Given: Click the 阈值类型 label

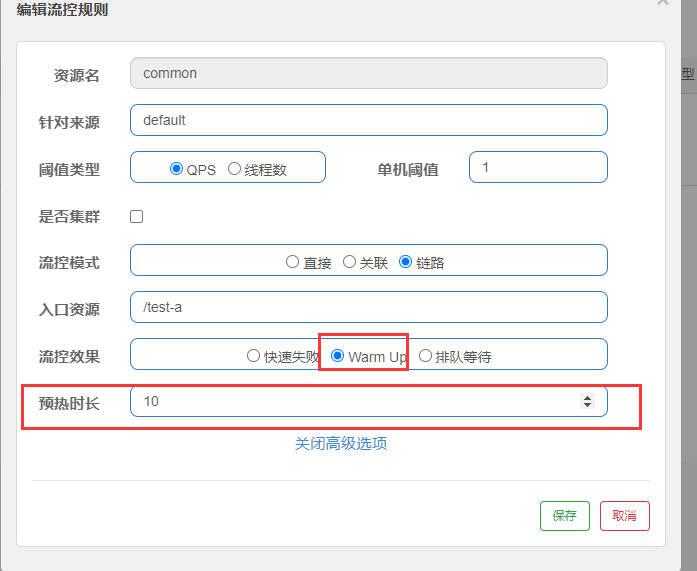Looking at the screenshot, I should tap(69, 170).
